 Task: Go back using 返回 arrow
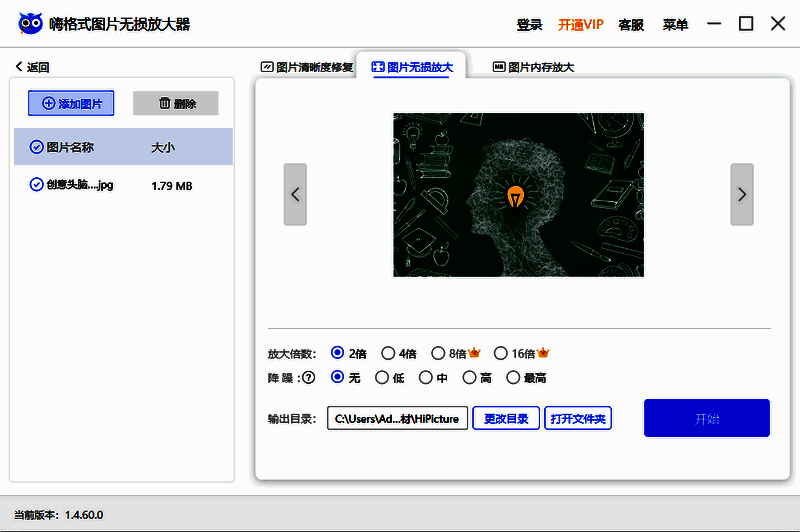[x=32, y=67]
